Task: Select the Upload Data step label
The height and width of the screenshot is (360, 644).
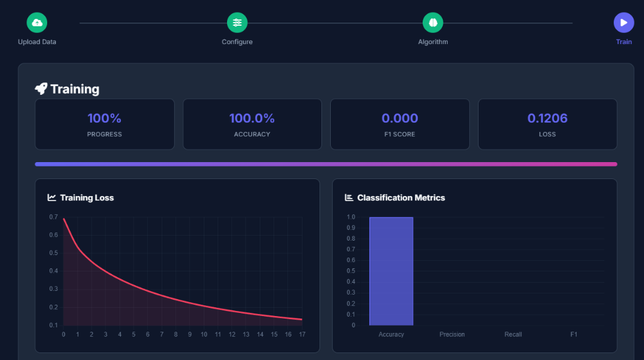Action: tap(37, 42)
